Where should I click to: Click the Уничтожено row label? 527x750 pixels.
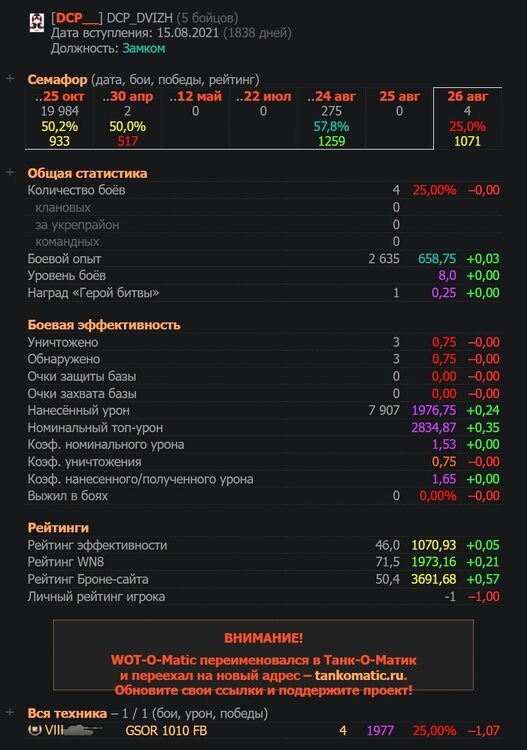(x=63, y=342)
